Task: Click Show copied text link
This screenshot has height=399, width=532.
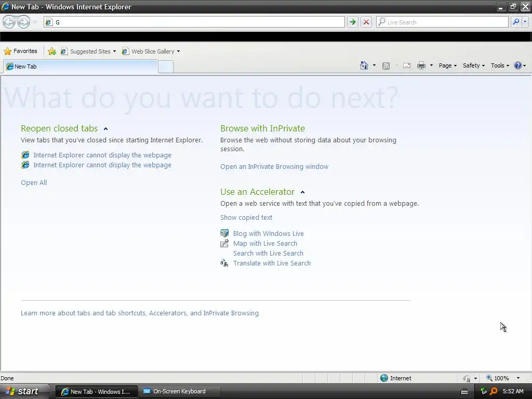Action: pyautogui.click(x=246, y=218)
